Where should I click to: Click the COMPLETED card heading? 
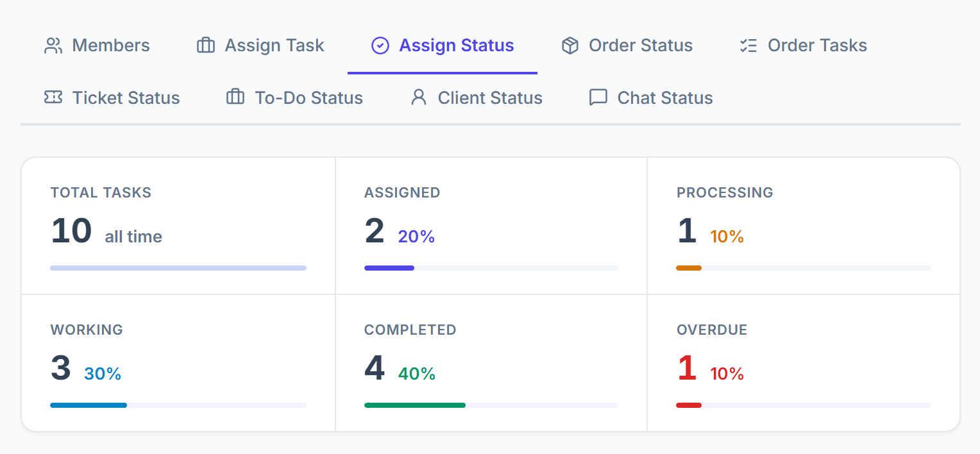(x=410, y=330)
